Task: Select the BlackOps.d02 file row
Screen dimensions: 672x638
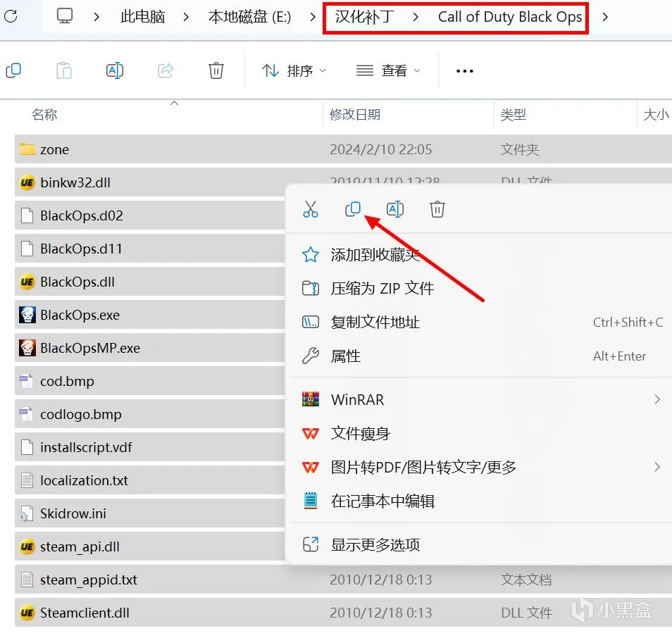Action: pyautogui.click(x=150, y=215)
